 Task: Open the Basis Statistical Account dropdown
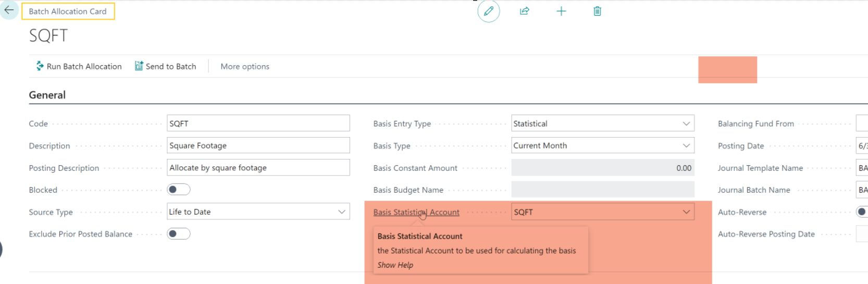[686, 212]
